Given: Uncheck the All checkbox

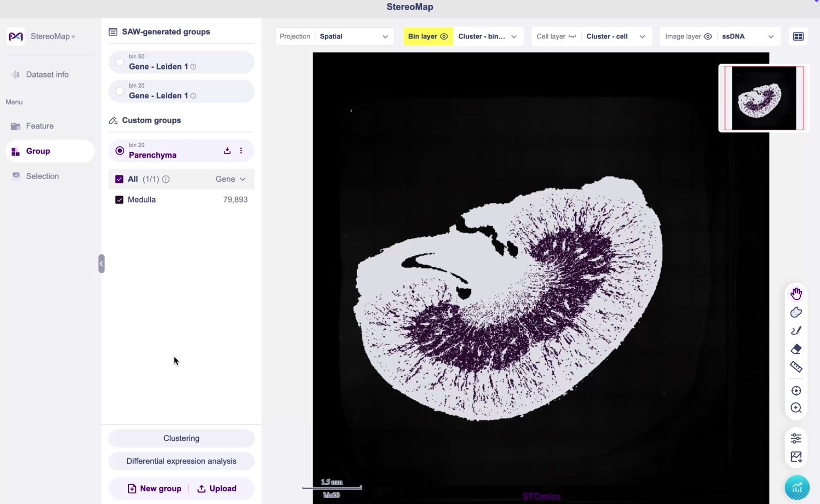Looking at the screenshot, I should point(119,179).
